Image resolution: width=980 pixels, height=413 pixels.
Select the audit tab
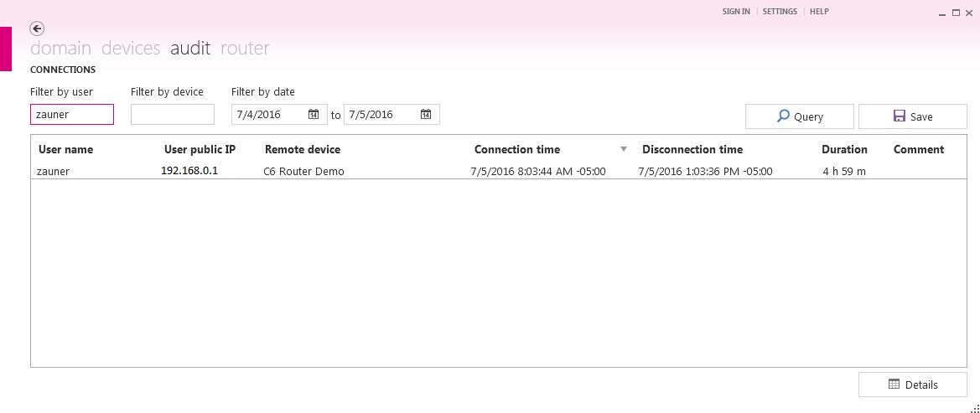(190, 48)
